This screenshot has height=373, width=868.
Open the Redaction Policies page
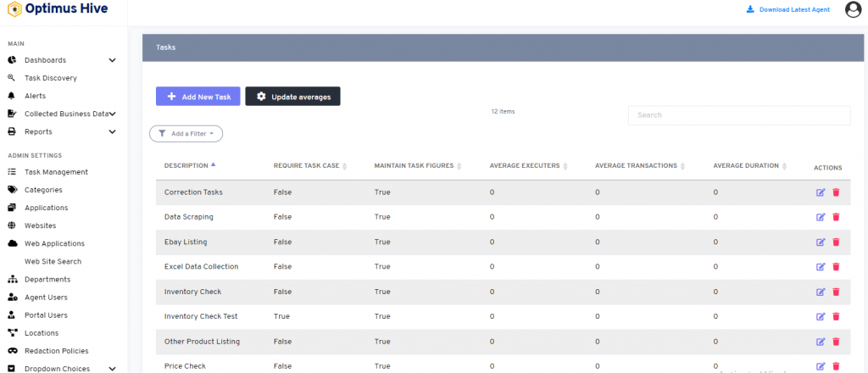(57, 351)
